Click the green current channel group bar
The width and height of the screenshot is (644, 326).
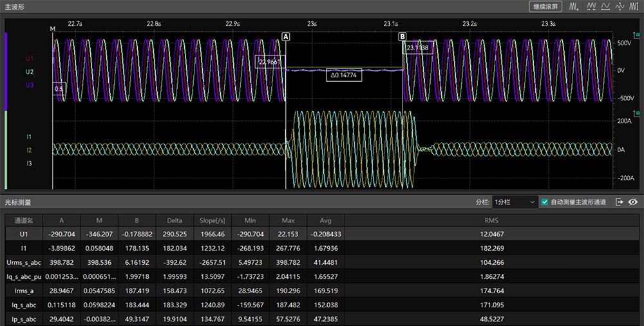coord(6,150)
